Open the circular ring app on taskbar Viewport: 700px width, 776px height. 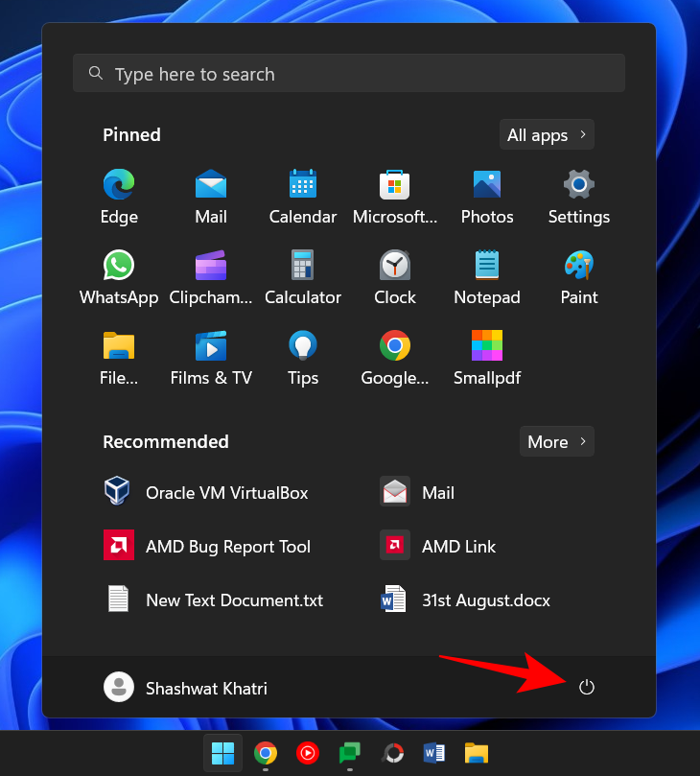point(392,753)
